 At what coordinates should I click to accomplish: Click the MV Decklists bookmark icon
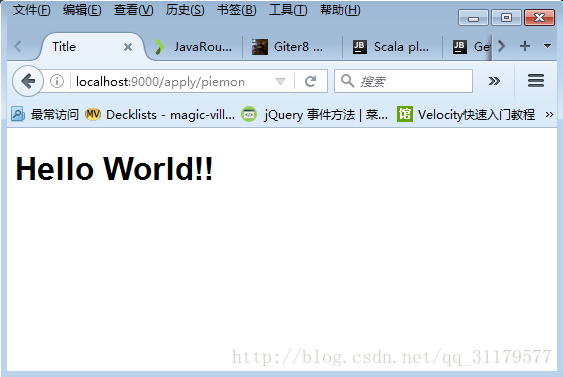point(93,115)
